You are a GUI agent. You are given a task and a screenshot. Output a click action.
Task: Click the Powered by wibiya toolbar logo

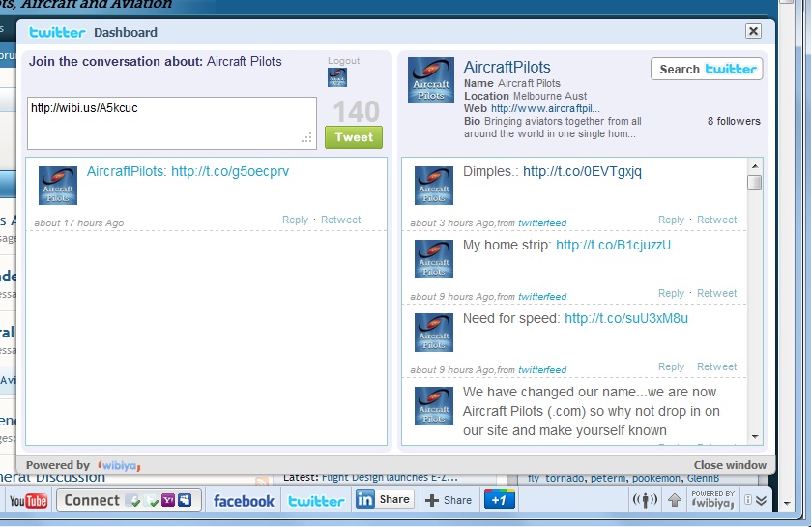pyautogui.click(x=713, y=500)
